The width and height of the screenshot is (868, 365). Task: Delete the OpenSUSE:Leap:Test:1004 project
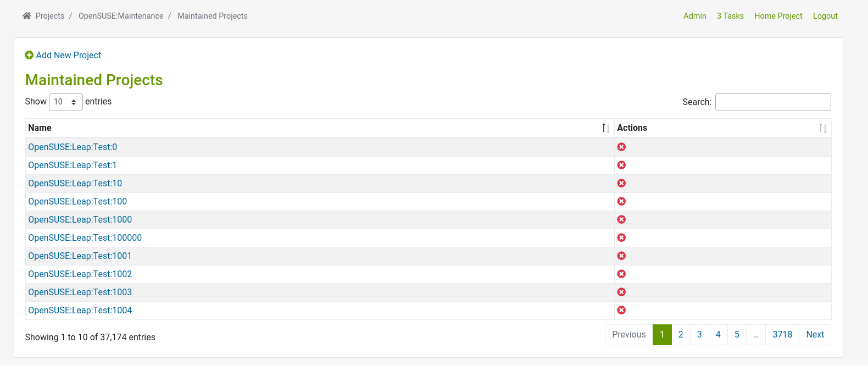tap(621, 310)
